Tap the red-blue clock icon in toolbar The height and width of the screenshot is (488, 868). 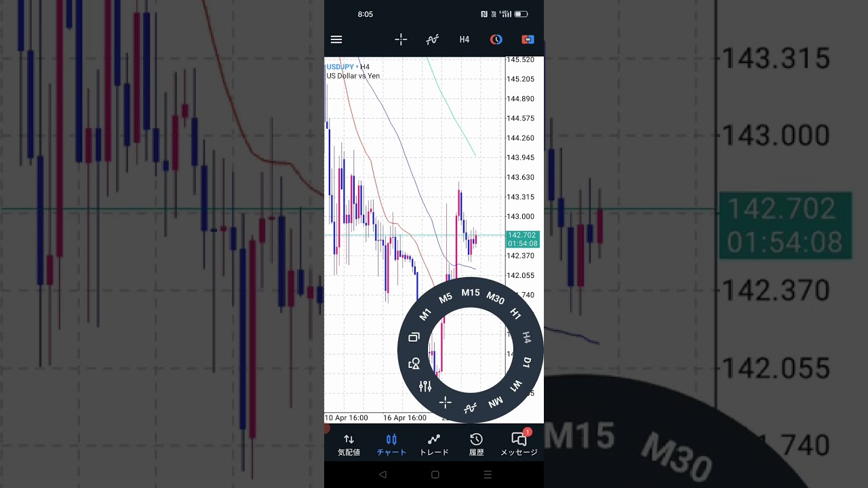pyautogui.click(x=496, y=39)
